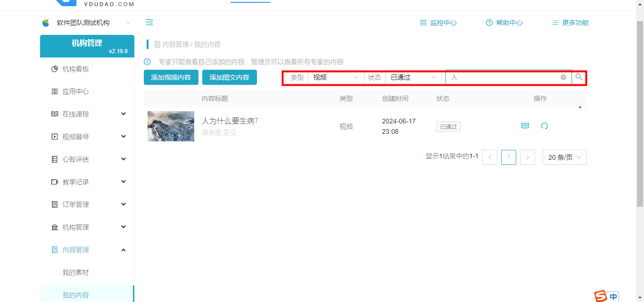This screenshot has height=302, width=644.
Task: Click the 添加视频内容 button
Action: click(171, 77)
